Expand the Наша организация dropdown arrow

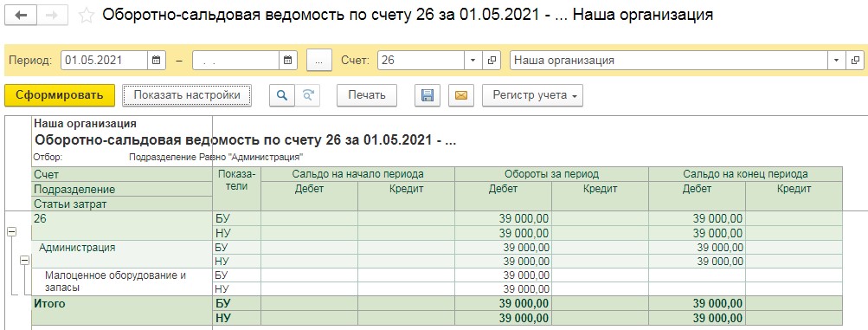(x=836, y=61)
